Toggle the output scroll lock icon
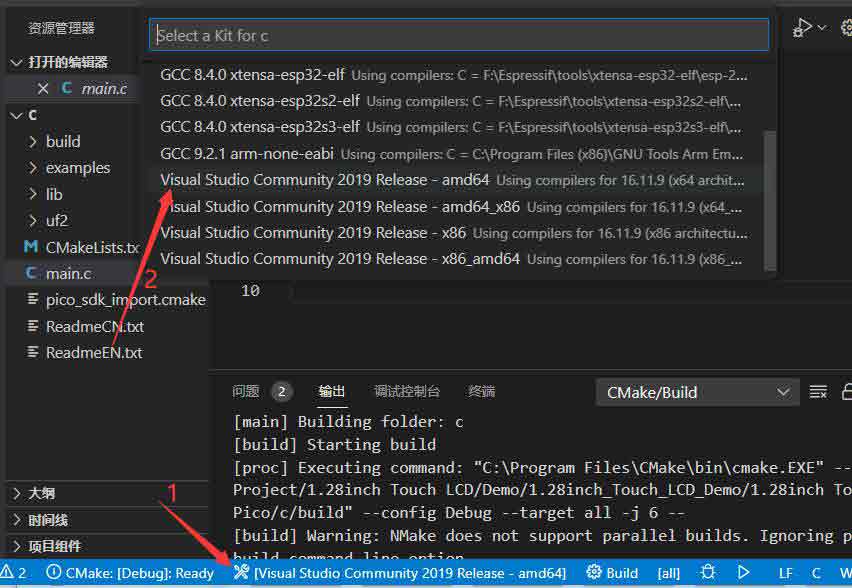Image resolution: width=852 pixels, height=588 pixels. point(847,392)
